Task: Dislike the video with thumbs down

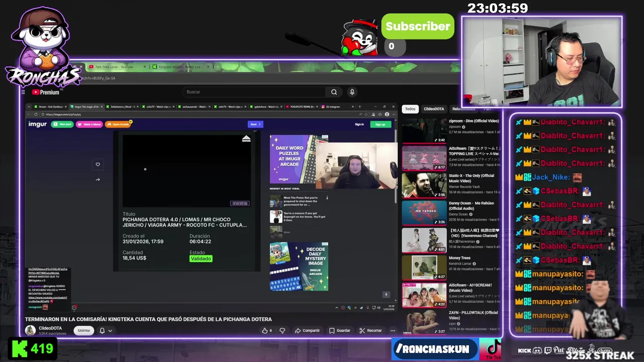Action: tap(282, 330)
